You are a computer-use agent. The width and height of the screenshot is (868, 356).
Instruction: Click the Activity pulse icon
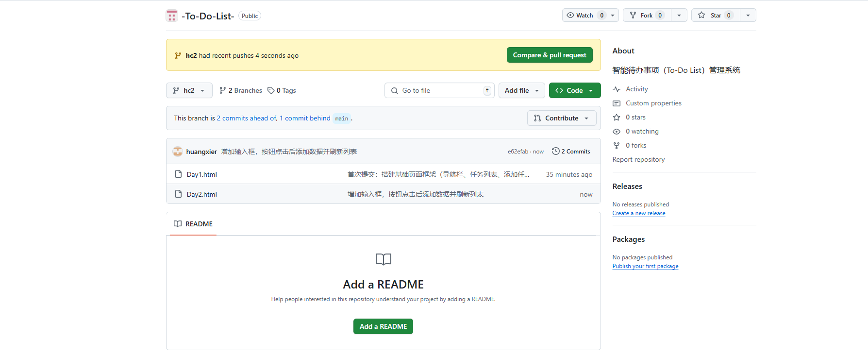click(617, 89)
